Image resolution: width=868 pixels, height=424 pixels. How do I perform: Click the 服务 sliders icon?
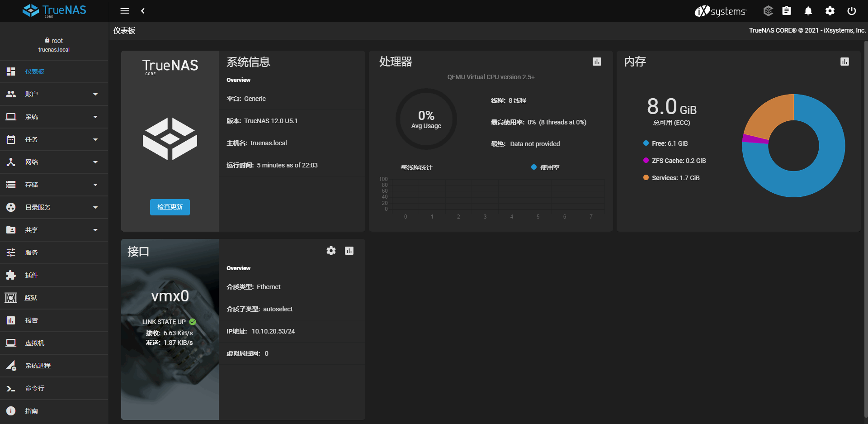(11, 252)
